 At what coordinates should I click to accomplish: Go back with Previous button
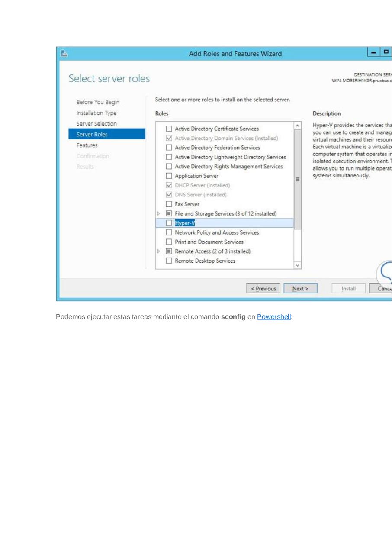263,289
